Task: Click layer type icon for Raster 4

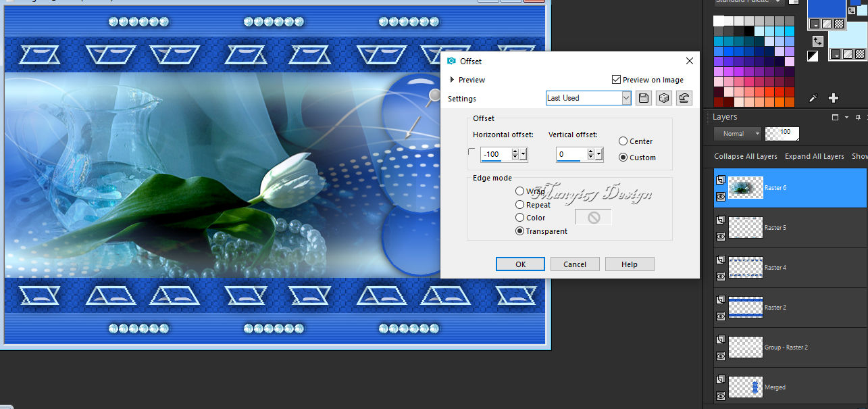Action: click(721, 260)
